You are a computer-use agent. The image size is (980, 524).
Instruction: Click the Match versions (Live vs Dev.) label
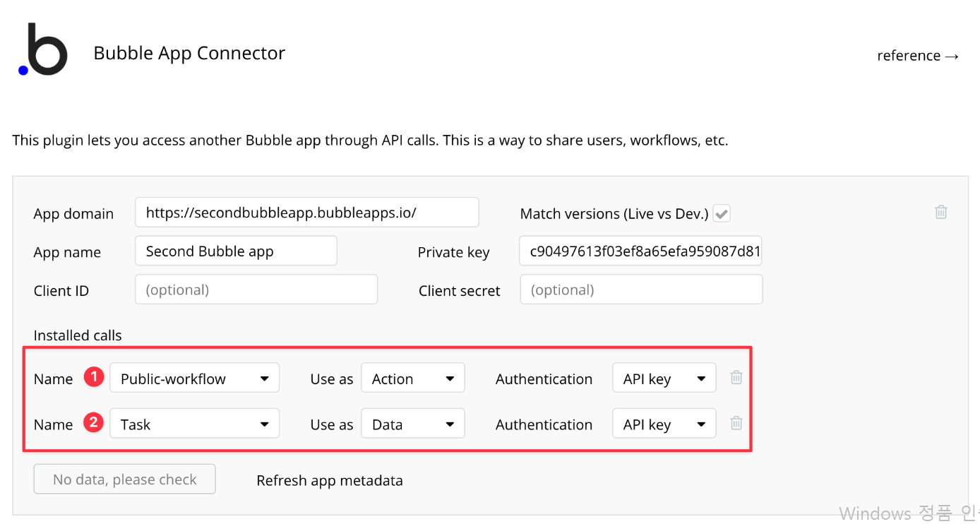[x=614, y=213]
